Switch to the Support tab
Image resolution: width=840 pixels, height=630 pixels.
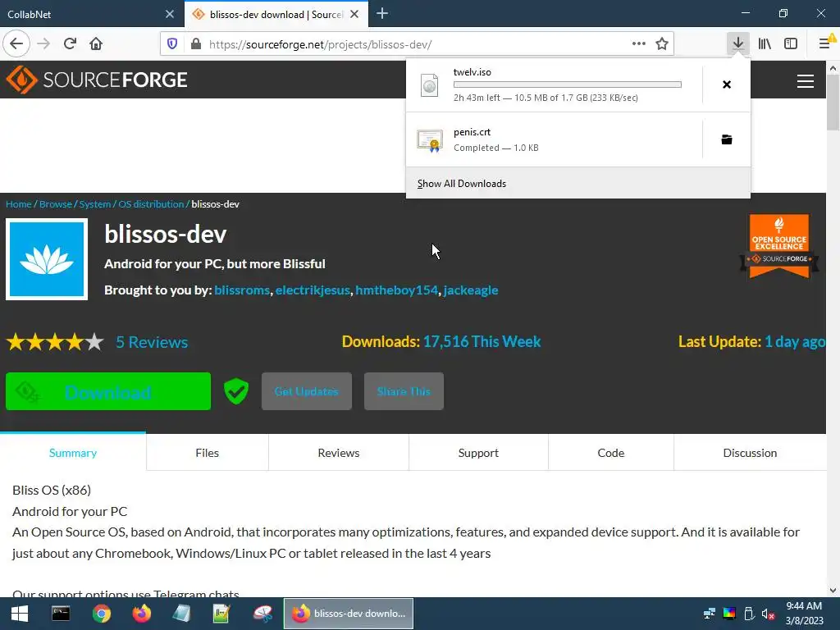478,453
